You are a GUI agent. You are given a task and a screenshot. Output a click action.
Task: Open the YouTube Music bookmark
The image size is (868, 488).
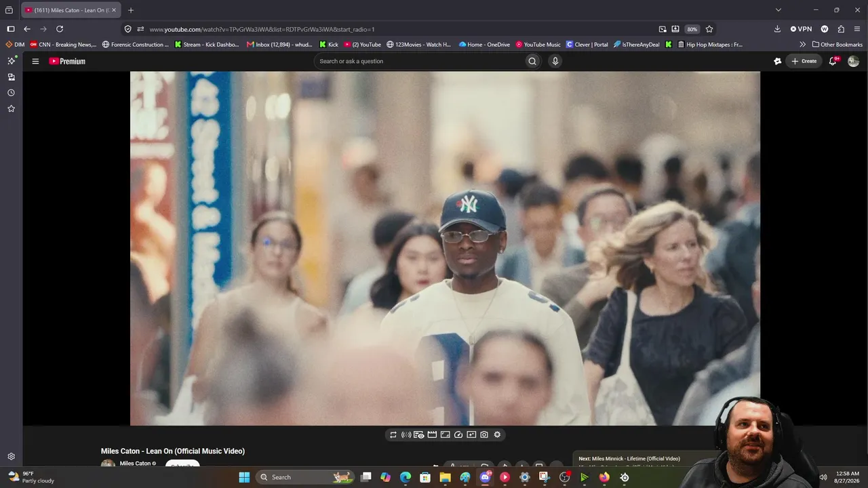(538, 45)
